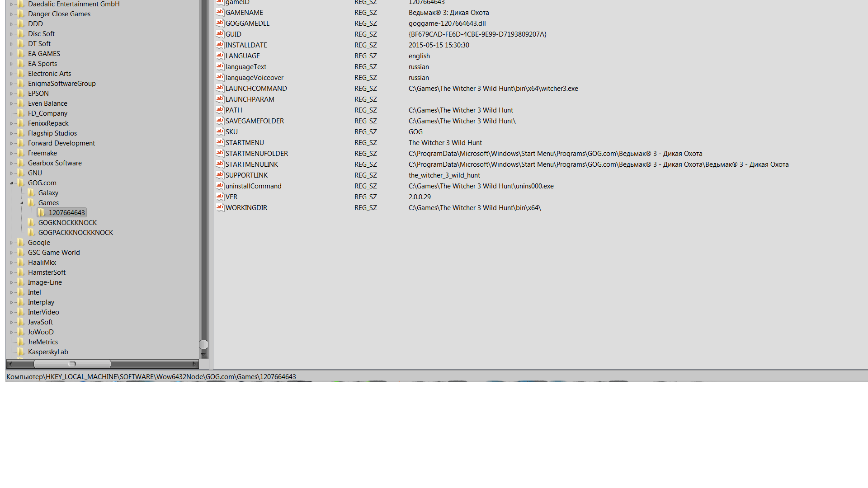Click the folder icon of GOGKNOCKKNOCK key
The image size is (868, 488).
point(31,222)
